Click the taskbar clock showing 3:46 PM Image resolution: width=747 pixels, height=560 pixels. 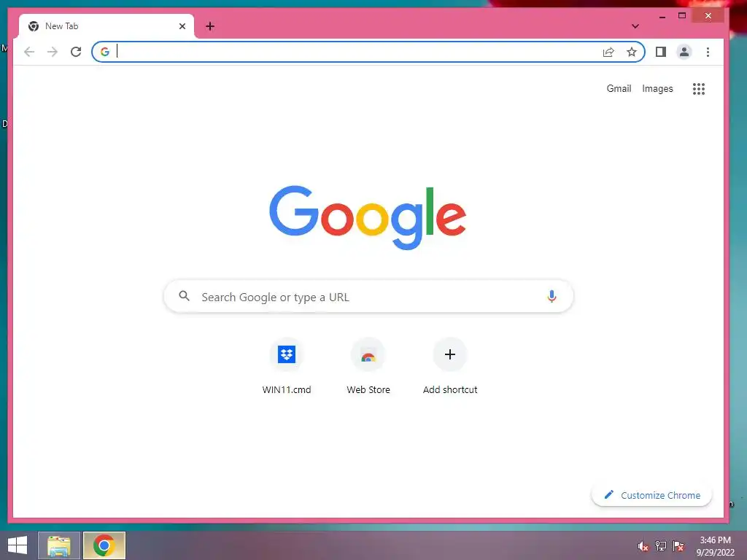pyautogui.click(x=716, y=546)
